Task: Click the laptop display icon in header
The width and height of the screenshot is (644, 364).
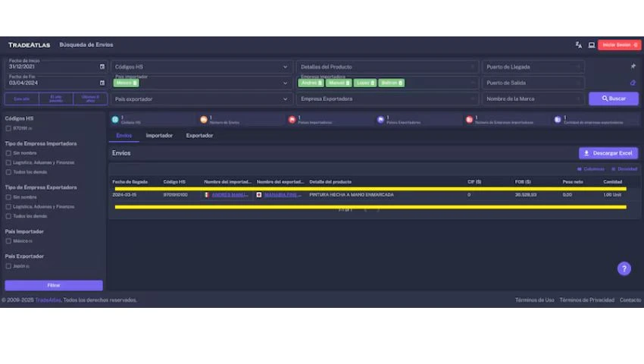Action: (x=591, y=45)
